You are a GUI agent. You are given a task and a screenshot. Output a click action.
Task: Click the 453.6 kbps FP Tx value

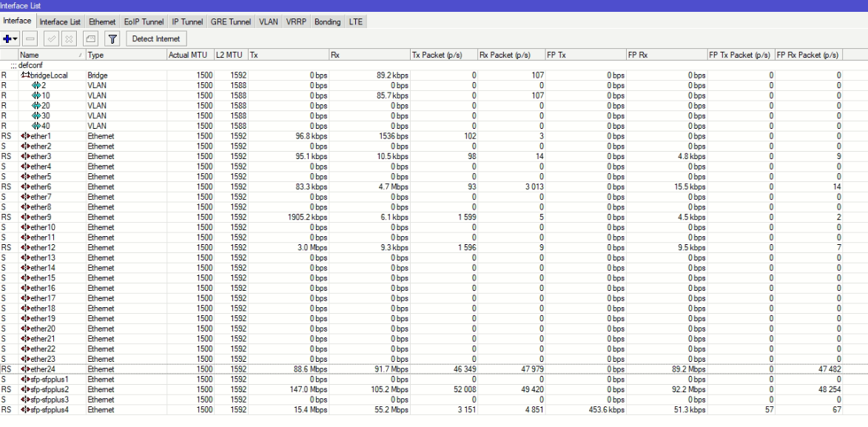(x=607, y=409)
